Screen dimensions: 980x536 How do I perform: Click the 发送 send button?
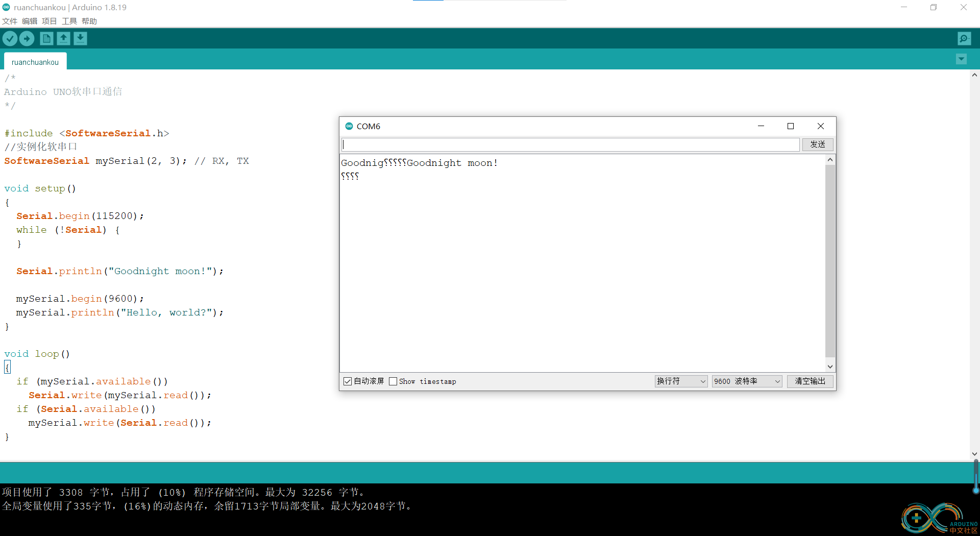[x=818, y=144]
